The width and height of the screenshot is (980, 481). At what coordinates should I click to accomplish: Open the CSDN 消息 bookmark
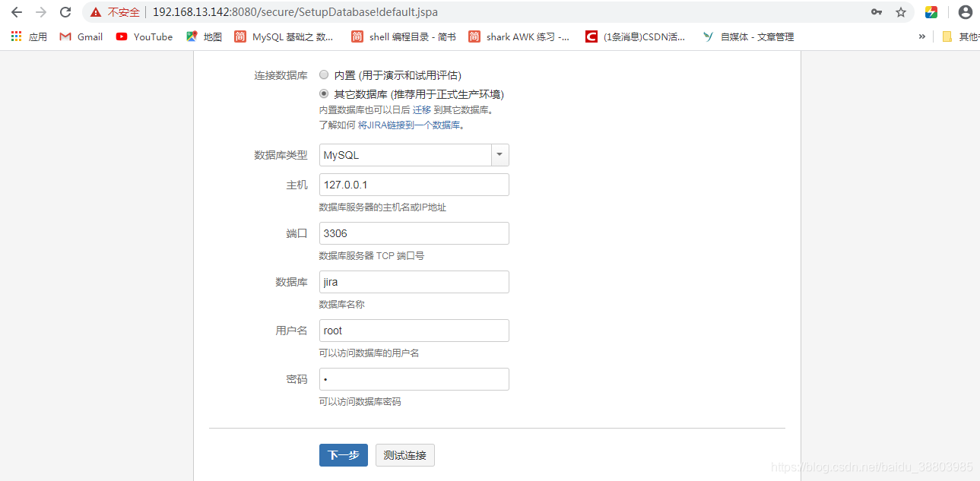tap(636, 36)
